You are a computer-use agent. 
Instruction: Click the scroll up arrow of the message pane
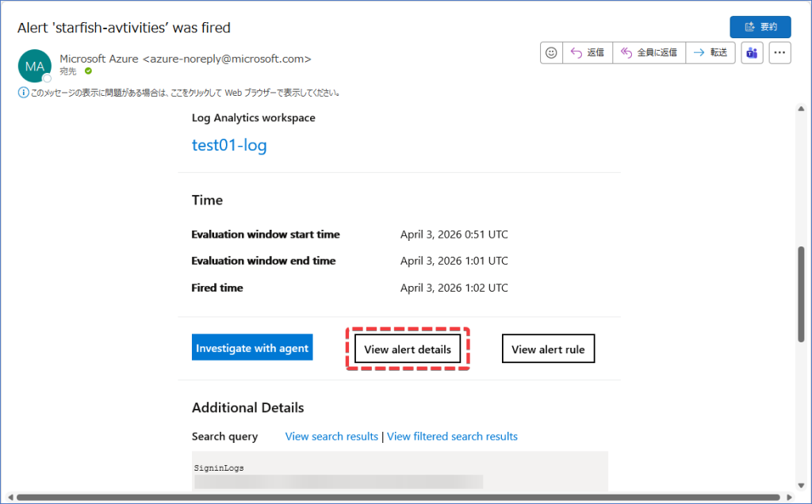801,109
